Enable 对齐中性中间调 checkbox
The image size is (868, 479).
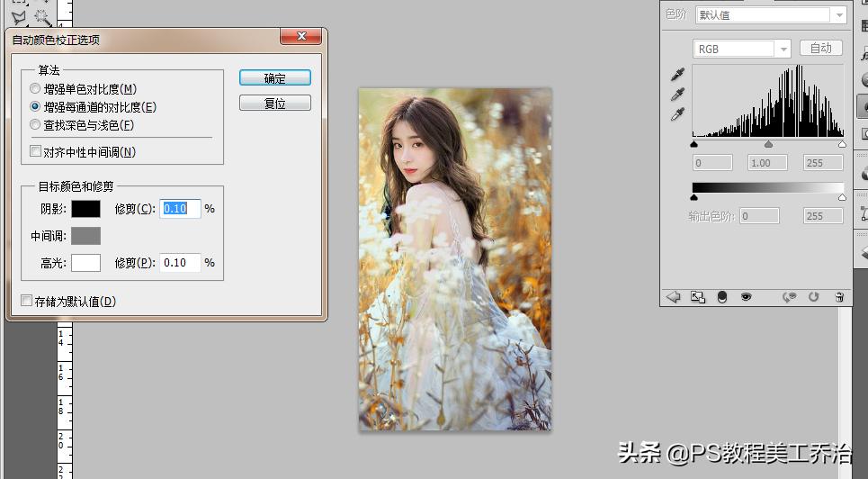pos(36,151)
